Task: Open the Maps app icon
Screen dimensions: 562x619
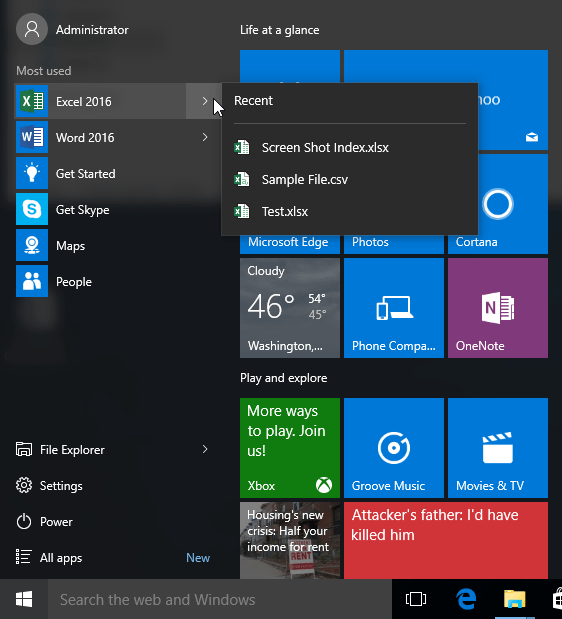Action: (32, 245)
